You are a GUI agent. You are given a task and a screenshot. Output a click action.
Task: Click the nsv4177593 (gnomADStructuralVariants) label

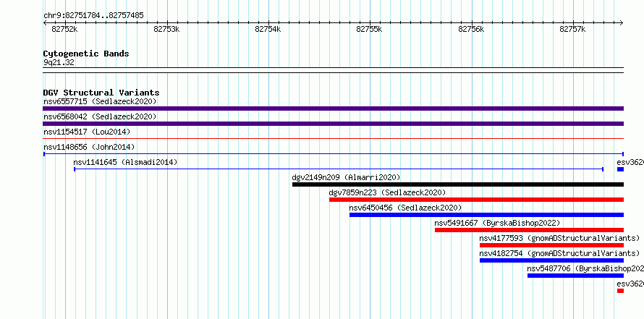point(559,238)
